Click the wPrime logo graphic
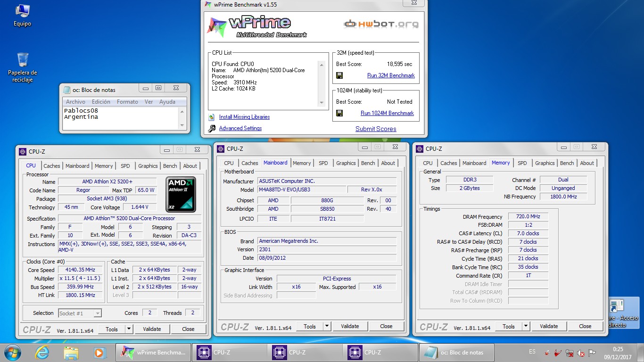The height and width of the screenshot is (362, 644). pos(257,26)
